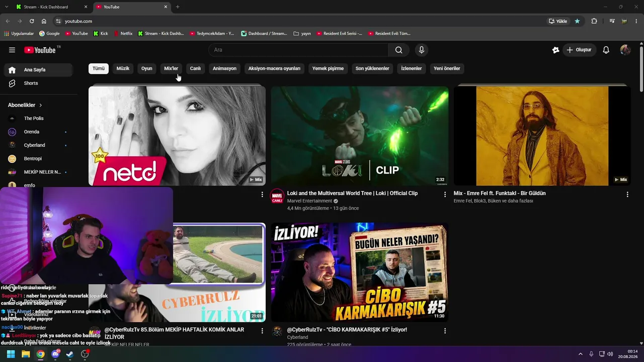
Task: Open options menu for Emre Fel mix
Action: coord(627,195)
